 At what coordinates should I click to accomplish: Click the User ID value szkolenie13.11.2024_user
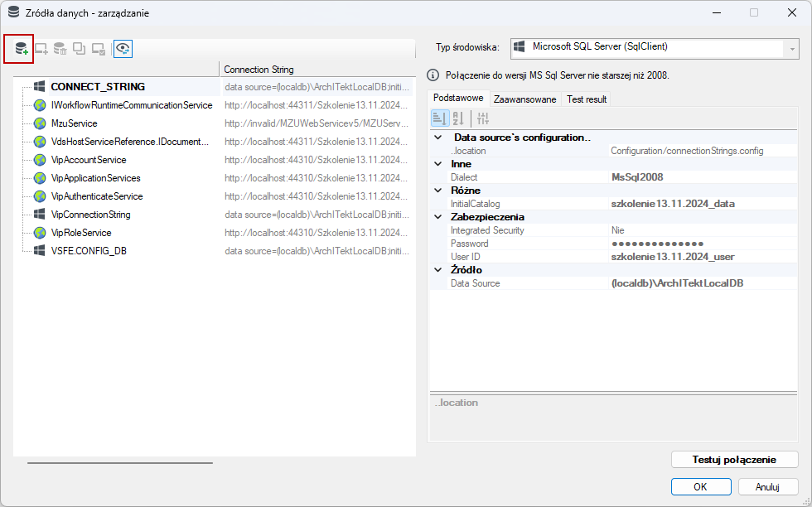pyautogui.click(x=673, y=257)
